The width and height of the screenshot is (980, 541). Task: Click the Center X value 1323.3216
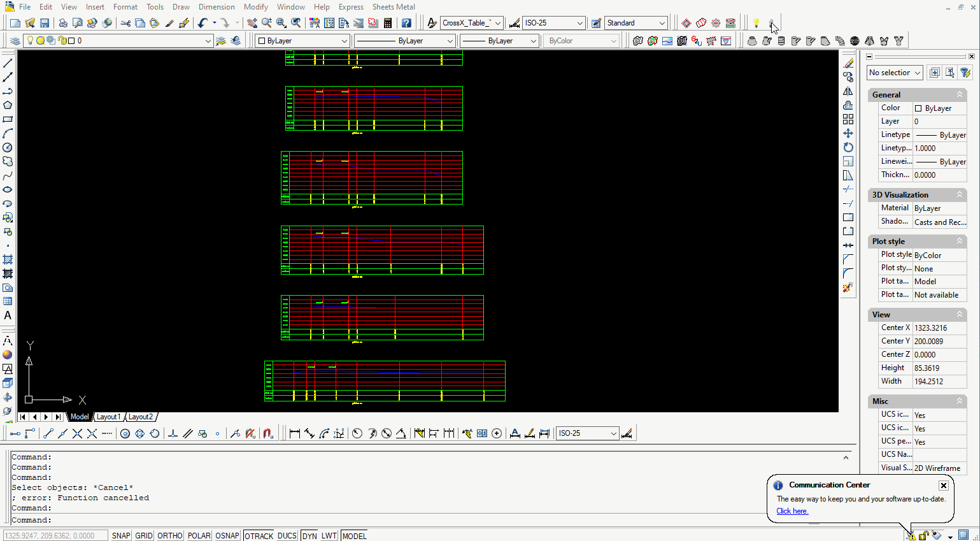tap(939, 328)
